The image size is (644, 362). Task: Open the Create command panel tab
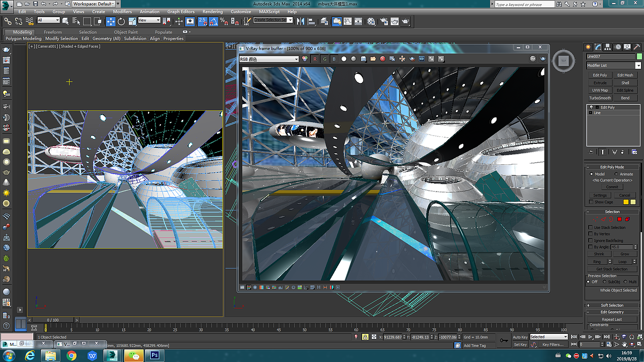589,47
